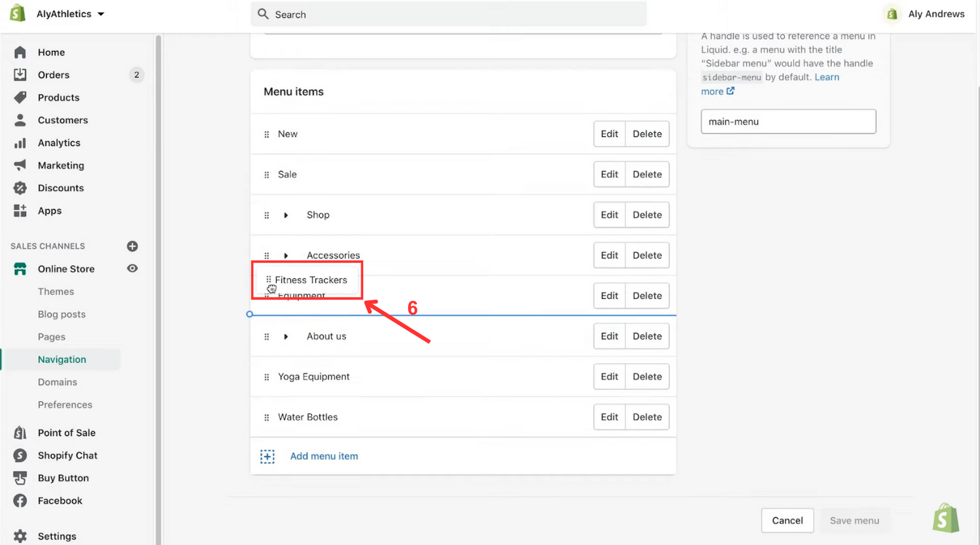The width and height of the screenshot is (980, 545).
Task: Click the Facebook icon in sidebar
Action: [20, 501]
